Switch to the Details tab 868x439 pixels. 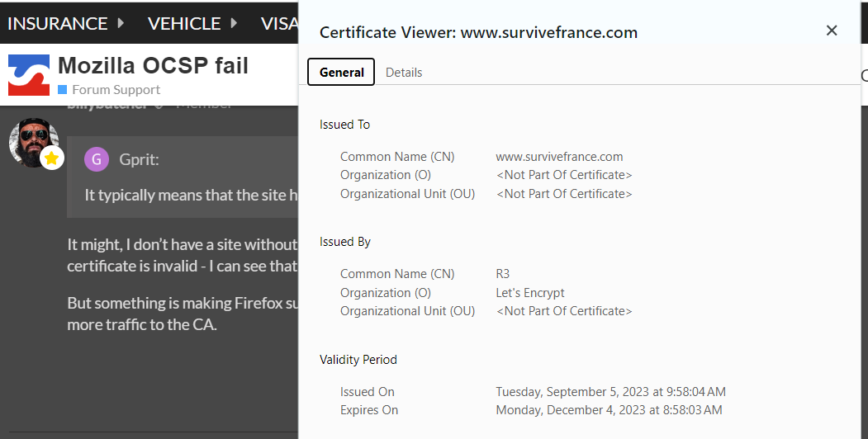coord(404,73)
